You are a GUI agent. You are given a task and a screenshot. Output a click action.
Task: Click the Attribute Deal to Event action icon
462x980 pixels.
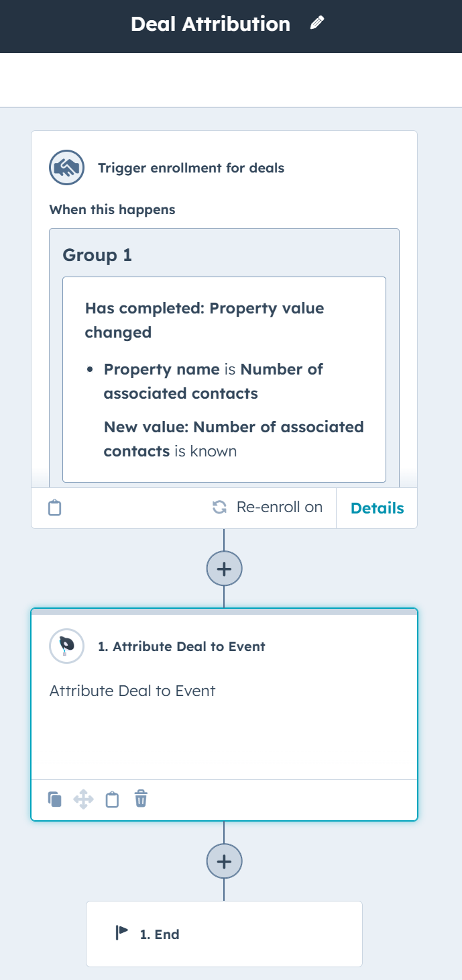tap(66, 646)
